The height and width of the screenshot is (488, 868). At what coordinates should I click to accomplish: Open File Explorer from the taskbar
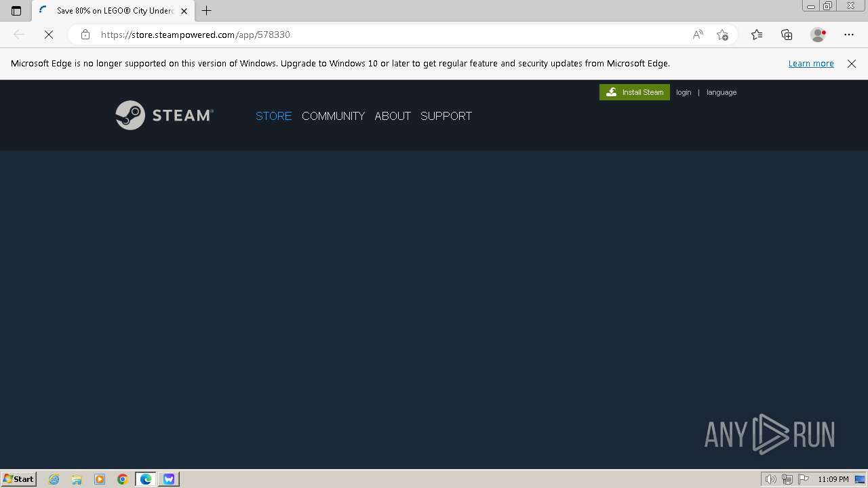pos(77,479)
